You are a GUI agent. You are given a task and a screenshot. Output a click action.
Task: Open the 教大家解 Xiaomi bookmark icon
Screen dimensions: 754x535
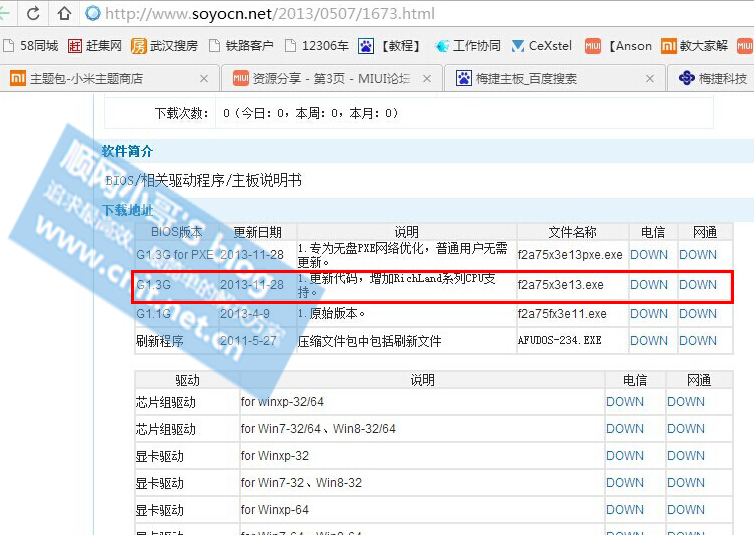[668, 46]
